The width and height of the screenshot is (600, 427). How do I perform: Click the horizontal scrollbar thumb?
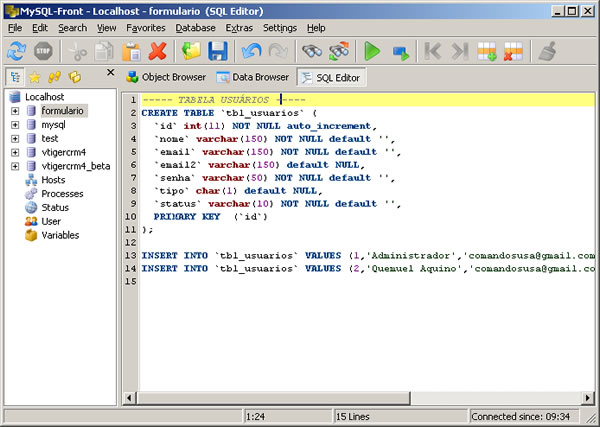coord(273,398)
